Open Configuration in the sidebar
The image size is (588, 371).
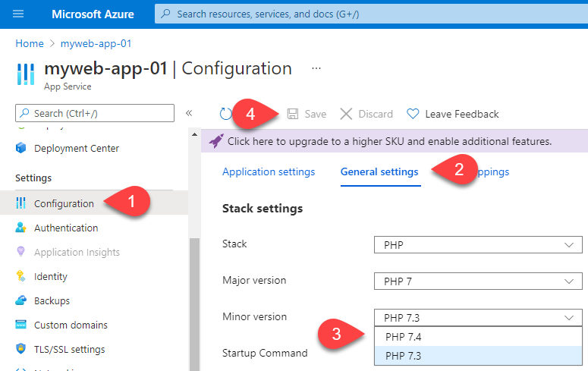point(94,203)
